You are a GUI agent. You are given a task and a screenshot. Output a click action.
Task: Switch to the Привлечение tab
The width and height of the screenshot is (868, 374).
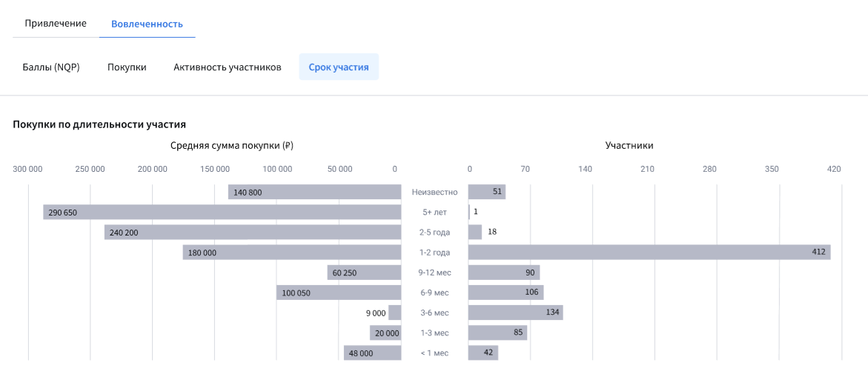56,24
